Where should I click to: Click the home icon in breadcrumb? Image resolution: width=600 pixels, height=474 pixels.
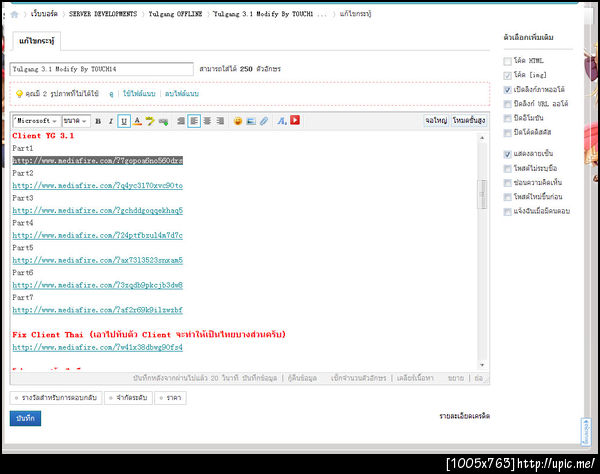[x=15, y=15]
